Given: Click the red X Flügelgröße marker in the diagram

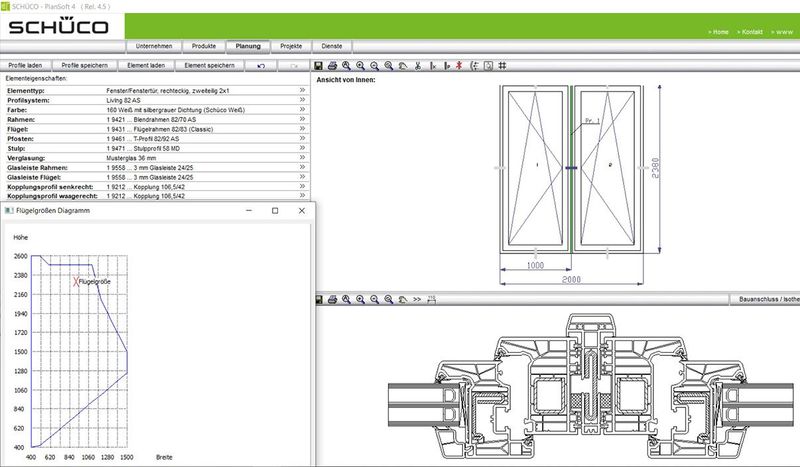Looking at the screenshot, I should (x=77, y=281).
